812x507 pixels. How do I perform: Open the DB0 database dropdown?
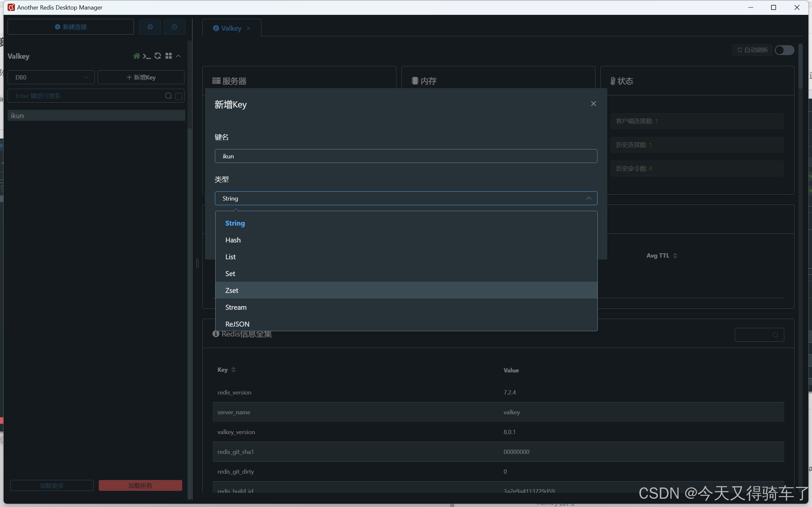51,78
